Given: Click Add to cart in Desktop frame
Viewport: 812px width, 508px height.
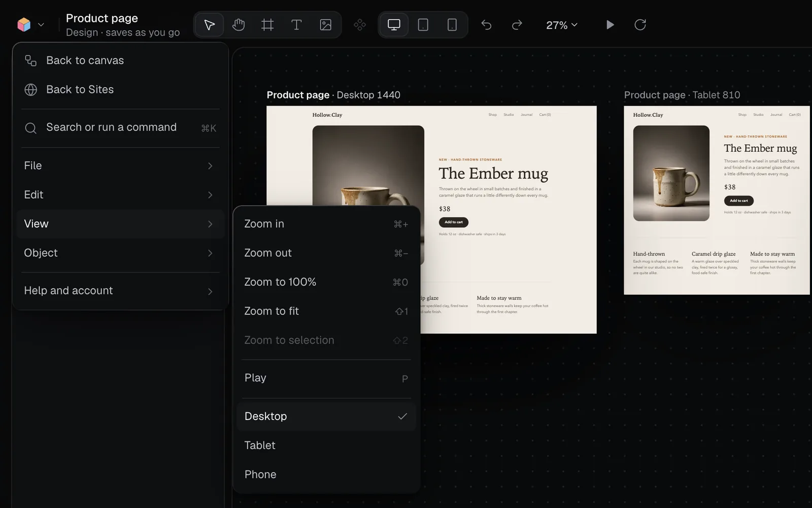Looking at the screenshot, I should (454, 222).
